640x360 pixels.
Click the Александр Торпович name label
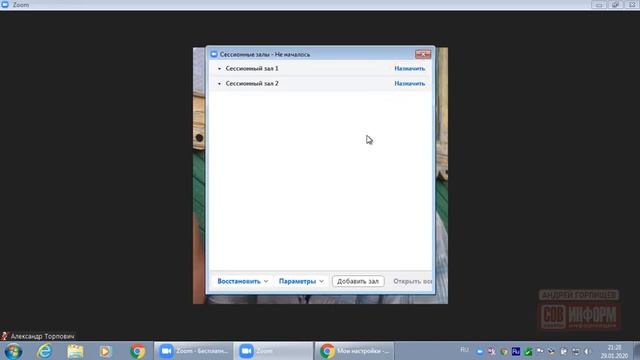(42, 336)
